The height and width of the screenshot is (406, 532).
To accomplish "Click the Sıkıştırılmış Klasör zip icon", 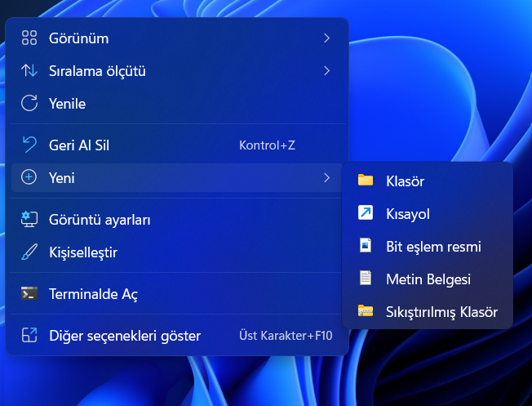I will tap(366, 311).
